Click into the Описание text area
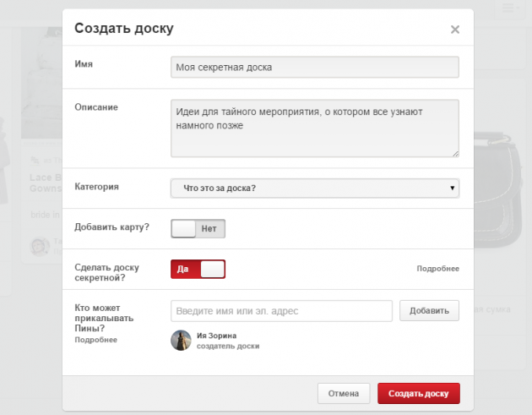The image size is (532, 415). (x=314, y=128)
